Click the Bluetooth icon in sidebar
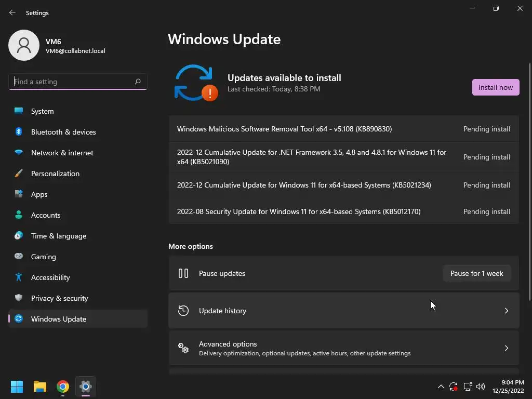Screen dimensions: 532x399 coord(19,131)
